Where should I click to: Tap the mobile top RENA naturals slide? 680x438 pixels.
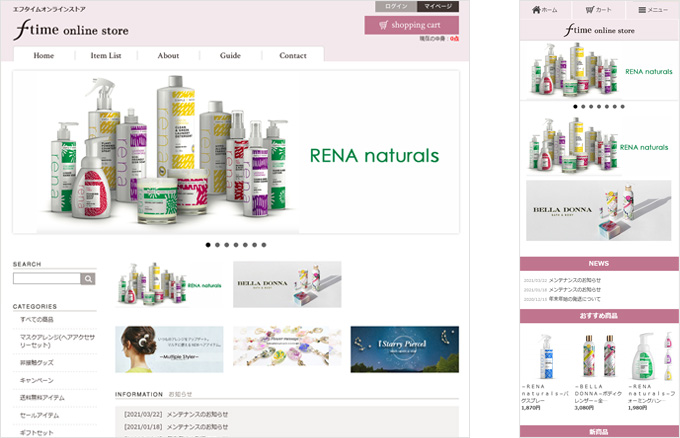click(599, 71)
